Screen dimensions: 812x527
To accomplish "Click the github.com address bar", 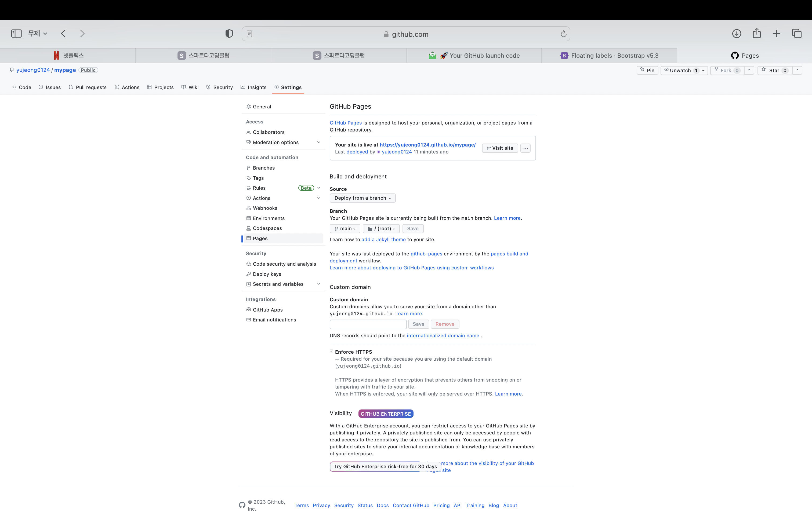I will tap(406, 34).
